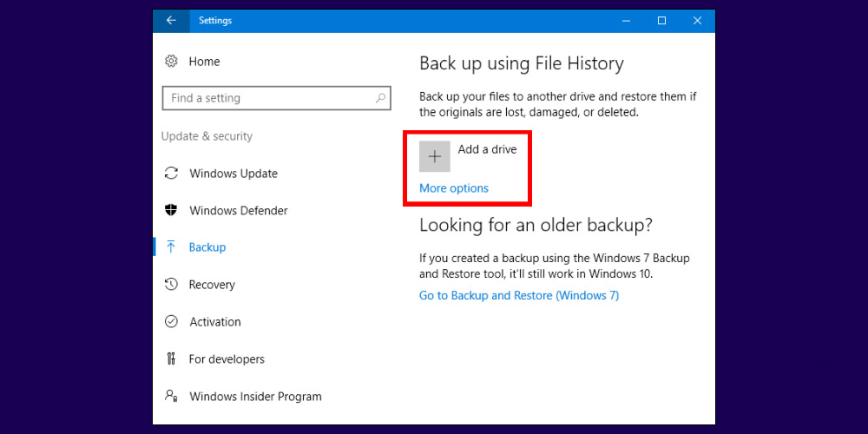Viewport: 868px width, 434px height.
Task: Click the For developers tools icon
Action: [171, 358]
